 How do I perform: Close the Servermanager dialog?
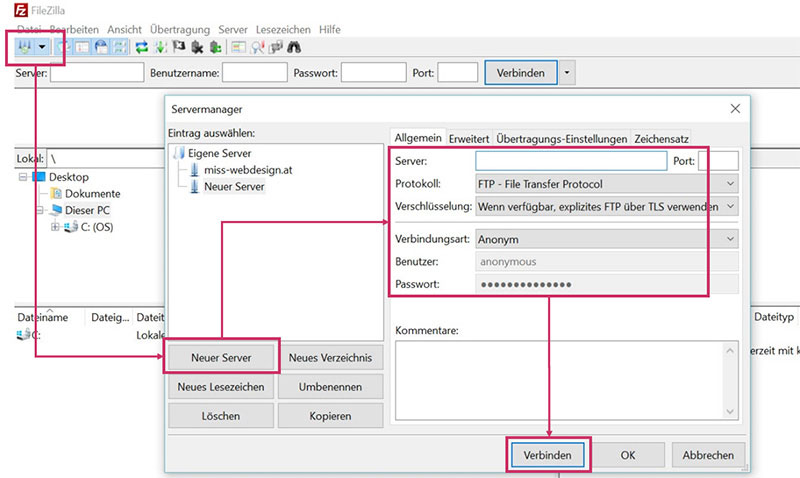click(735, 109)
